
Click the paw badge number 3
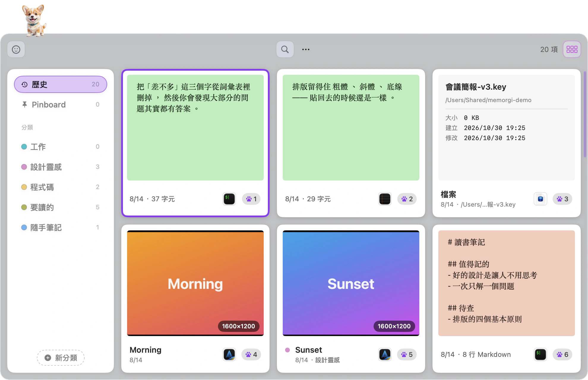(x=562, y=199)
